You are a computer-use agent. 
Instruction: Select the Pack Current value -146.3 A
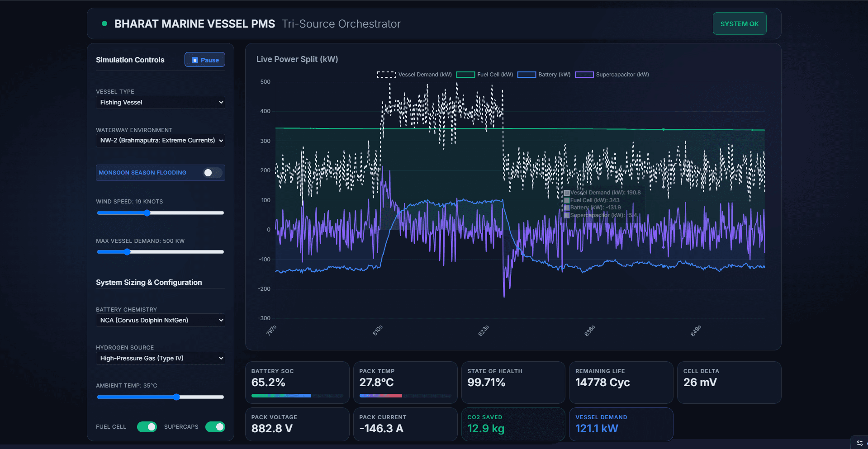point(381,429)
